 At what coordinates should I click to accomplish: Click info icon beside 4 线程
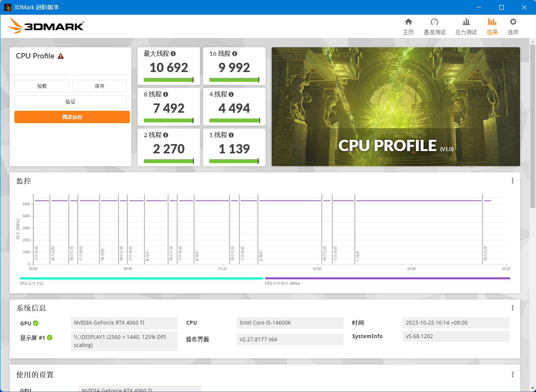pyautogui.click(x=231, y=95)
